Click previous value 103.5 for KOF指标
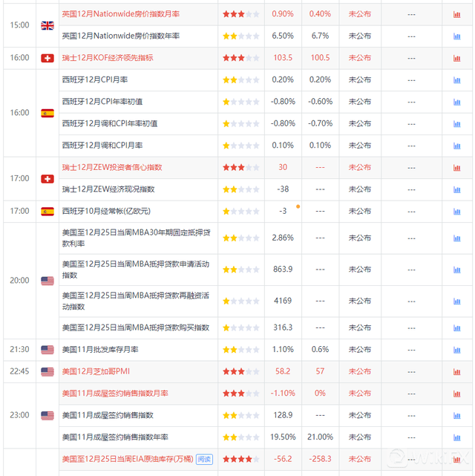Screen dimensions: 475x476 pos(283,58)
